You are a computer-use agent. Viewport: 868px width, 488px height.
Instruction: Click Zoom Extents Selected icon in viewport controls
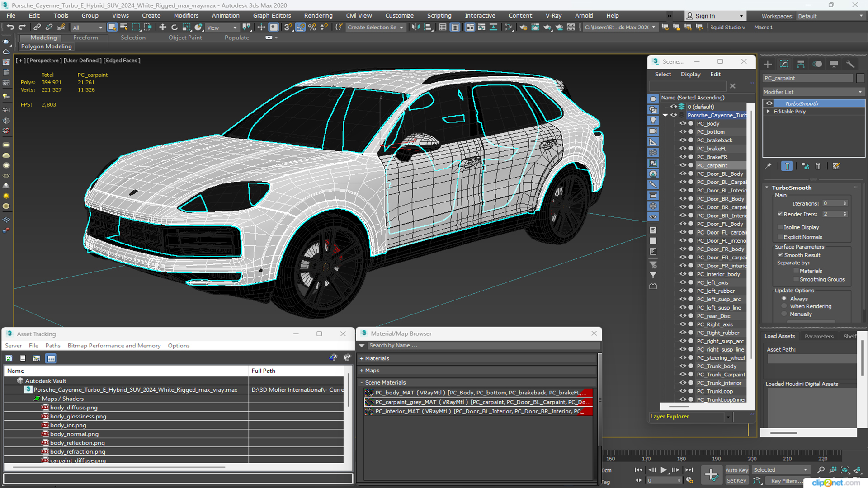(844, 470)
